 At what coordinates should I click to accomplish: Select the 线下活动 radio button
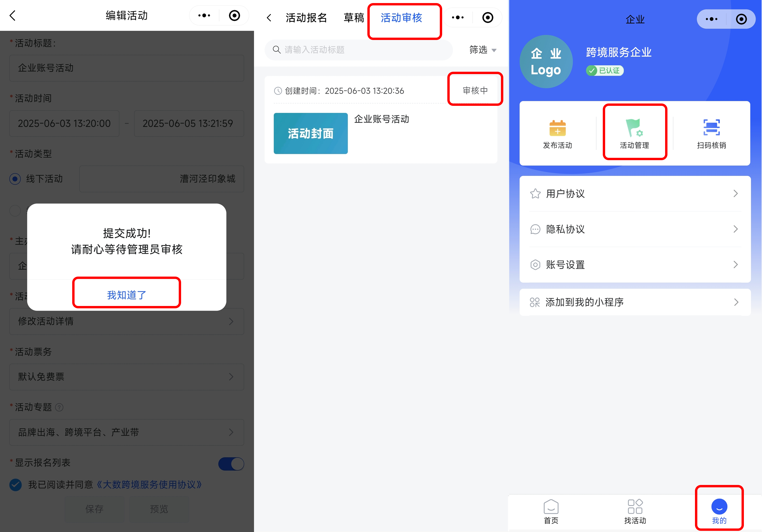click(x=15, y=179)
